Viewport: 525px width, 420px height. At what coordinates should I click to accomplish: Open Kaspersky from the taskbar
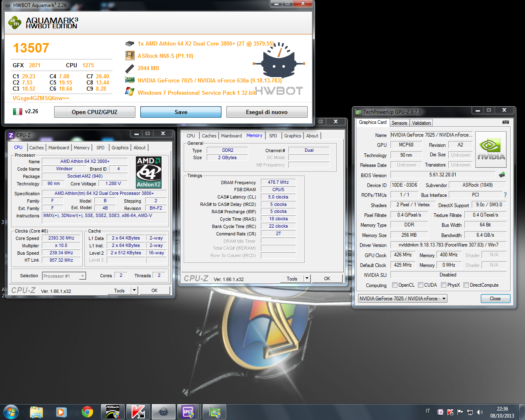click(x=138, y=412)
